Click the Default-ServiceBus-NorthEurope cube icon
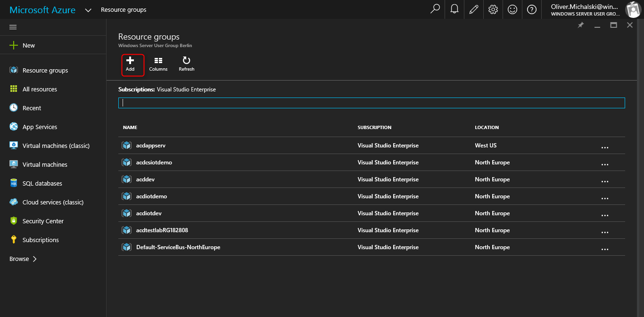The height and width of the screenshot is (317, 644). pos(126,247)
